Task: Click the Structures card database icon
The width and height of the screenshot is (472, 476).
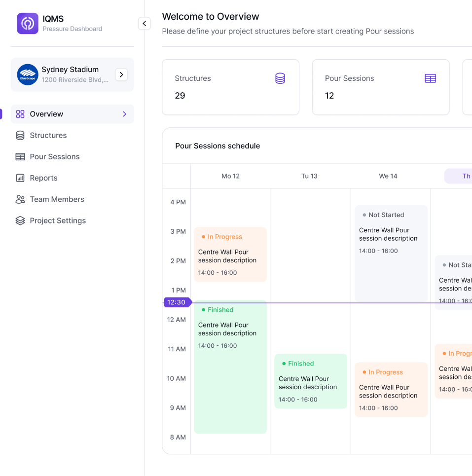Action: 280,78
